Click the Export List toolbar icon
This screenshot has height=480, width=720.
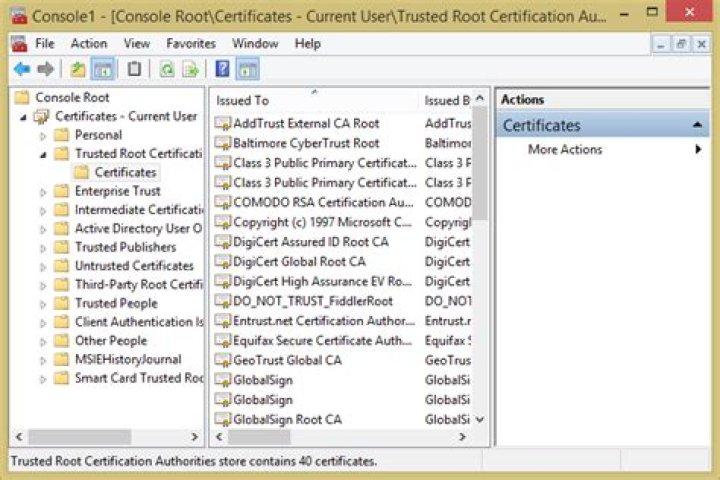[190, 69]
